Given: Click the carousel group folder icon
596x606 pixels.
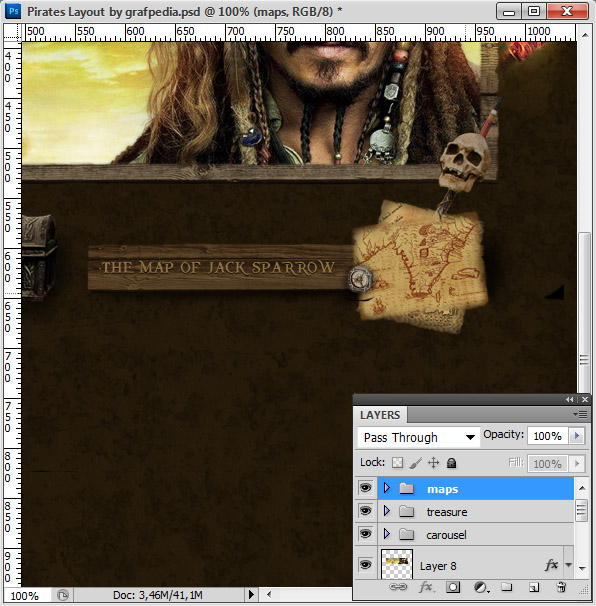Looking at the screenshot, I should coord(406,535).
